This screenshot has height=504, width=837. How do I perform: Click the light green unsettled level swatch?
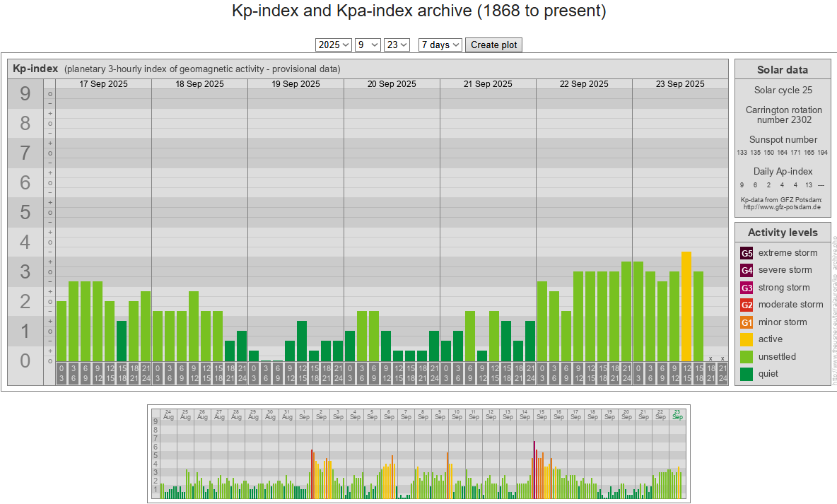[x=747, y=357]
